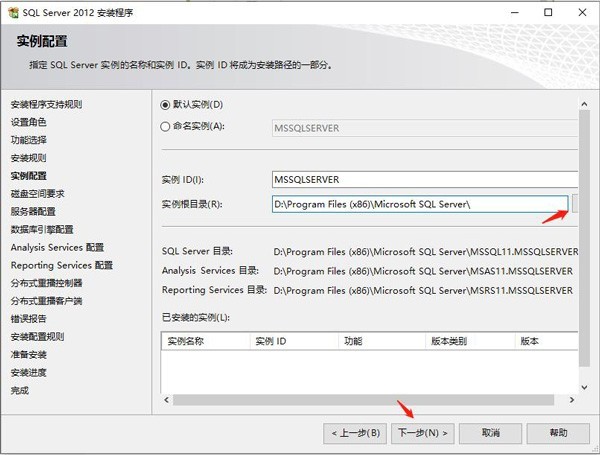
Task: Click the SQL Server setup title bar icon
Action: point(13,13)
